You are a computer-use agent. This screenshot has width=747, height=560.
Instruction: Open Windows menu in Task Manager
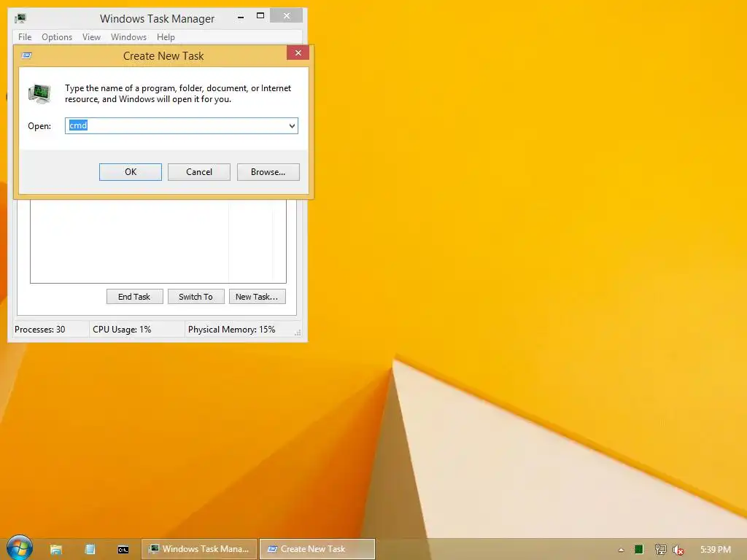(128, 37)
